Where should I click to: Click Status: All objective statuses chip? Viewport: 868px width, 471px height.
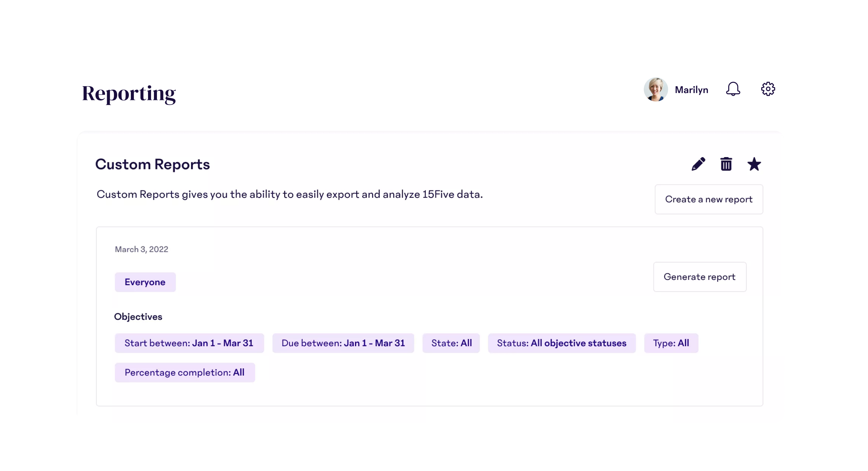click(x=562, y=343)
